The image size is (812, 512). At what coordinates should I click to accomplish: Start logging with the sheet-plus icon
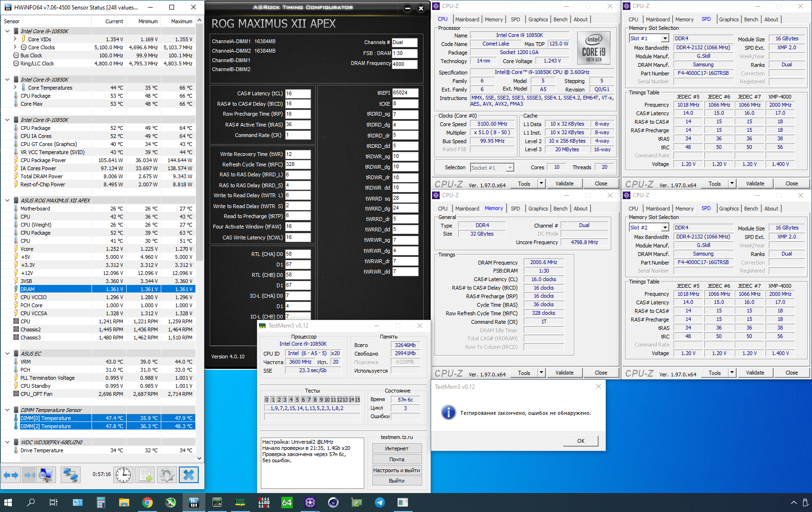(x=145, y=475)
